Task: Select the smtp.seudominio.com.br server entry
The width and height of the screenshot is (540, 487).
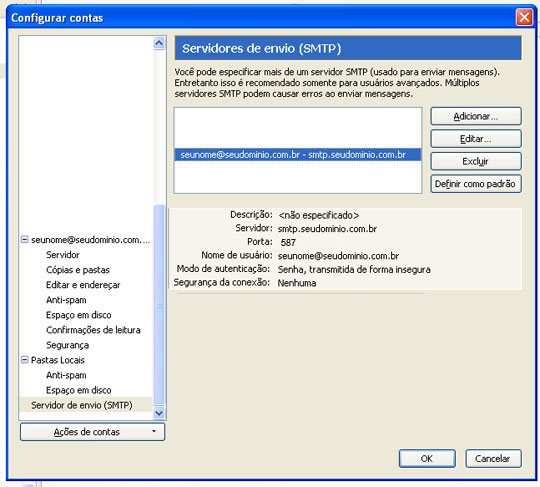Action: (298, 155)
